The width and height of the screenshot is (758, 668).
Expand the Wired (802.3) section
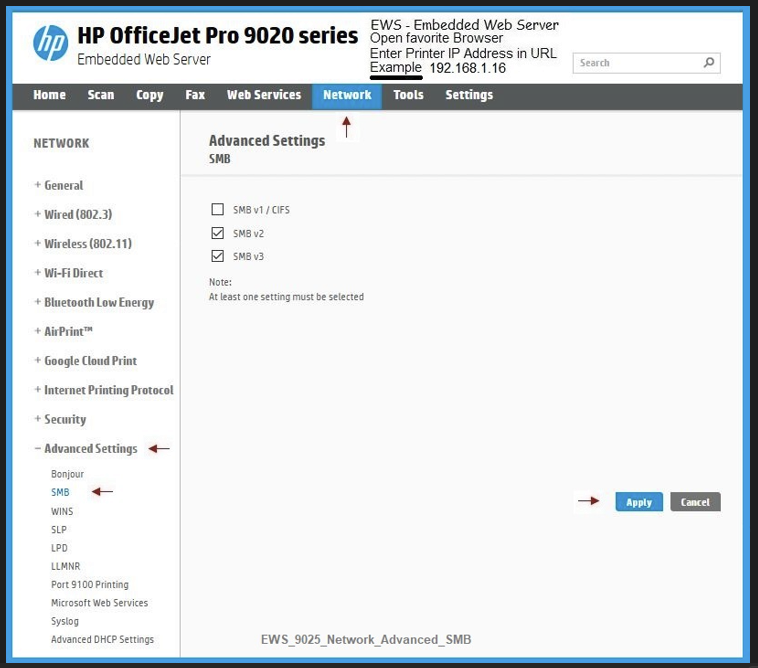(x=73, y=214)
